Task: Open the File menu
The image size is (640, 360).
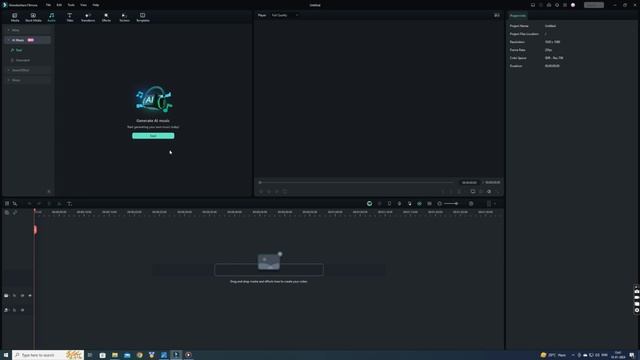Action: coord(48,5)
